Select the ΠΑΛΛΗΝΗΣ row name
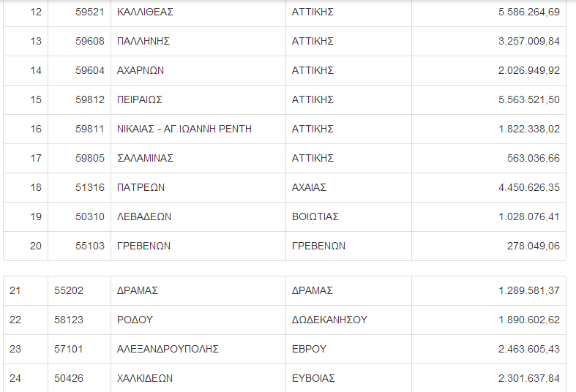Viewport: 576px width, 392px height. 143,41
